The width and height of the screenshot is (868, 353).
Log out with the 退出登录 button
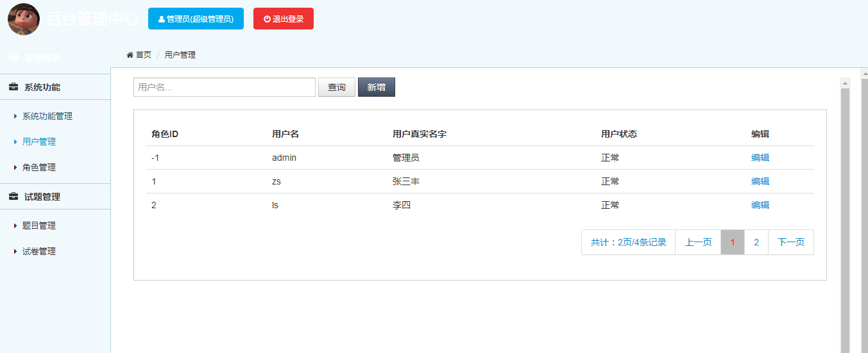coord(284,19)
